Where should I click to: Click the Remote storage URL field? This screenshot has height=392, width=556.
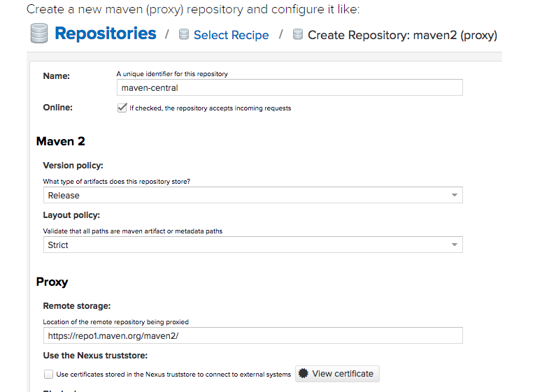click(x=252, y=336)
